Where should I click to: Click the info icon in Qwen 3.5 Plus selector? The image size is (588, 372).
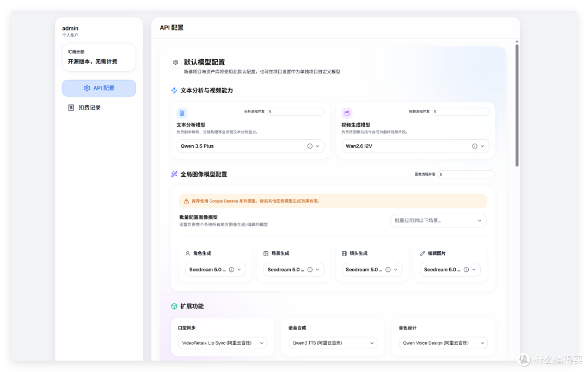(310, 146)
